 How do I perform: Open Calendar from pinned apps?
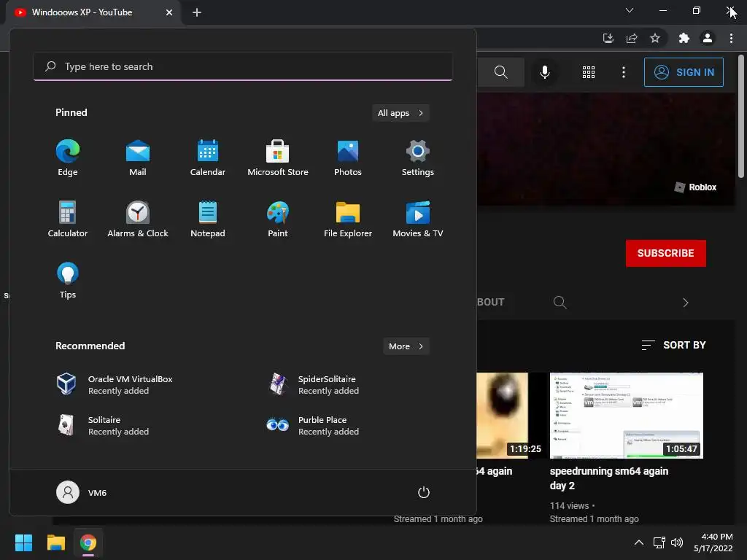(x=208, y=157)
